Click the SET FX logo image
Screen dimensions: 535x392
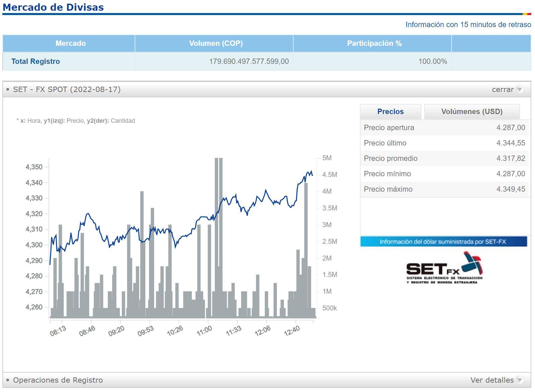click(444, 268)
